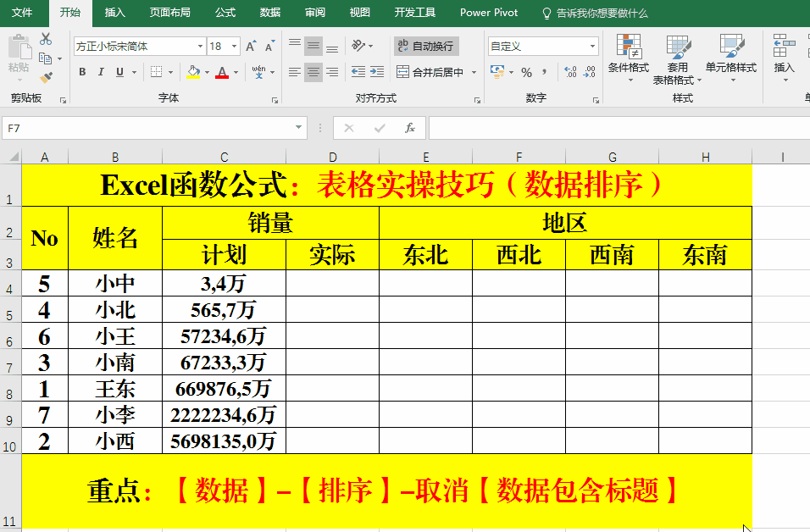Viewport: 810px width, 532px height.
Task: Apply bold formatting with the B icon
Action: coord(83,71)
